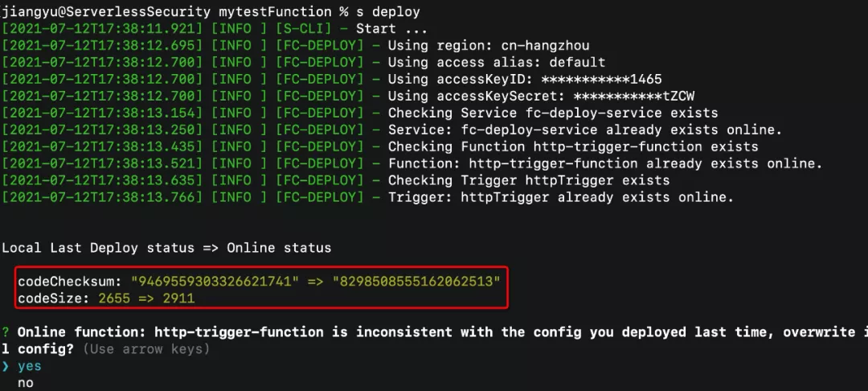Click the timestamp 2021-07-12T17:38:13.766
Screen dimensions: 868x391
[x=102, y=197]
